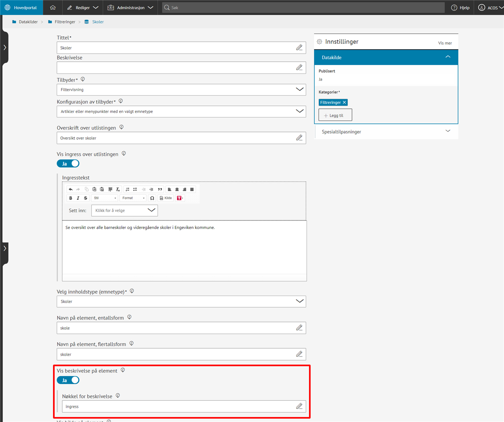Open the home icon in top bar

coord(52,8)
